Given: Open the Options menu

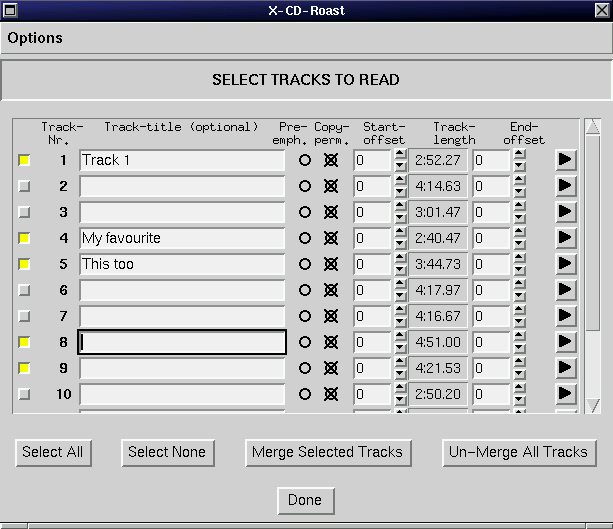Looking at the screenshot, I should tap(35, 38).
